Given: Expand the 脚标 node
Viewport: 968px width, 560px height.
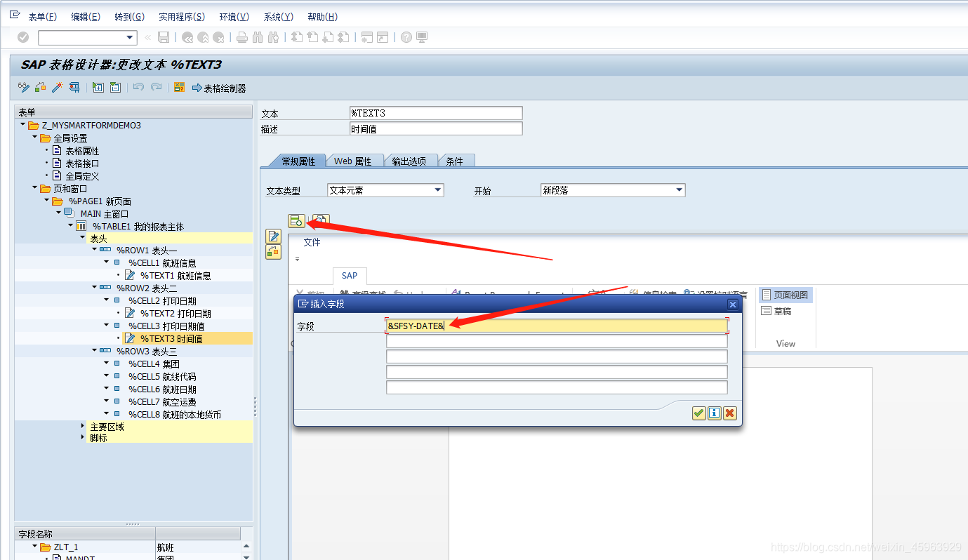Looking at the screenshot, I should point(83,438).
